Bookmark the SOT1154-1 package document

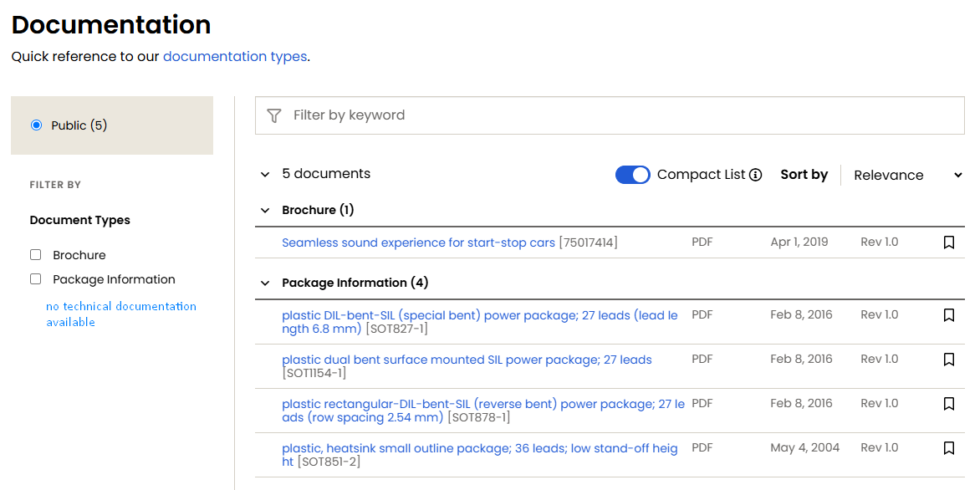(x=949, y=360)
